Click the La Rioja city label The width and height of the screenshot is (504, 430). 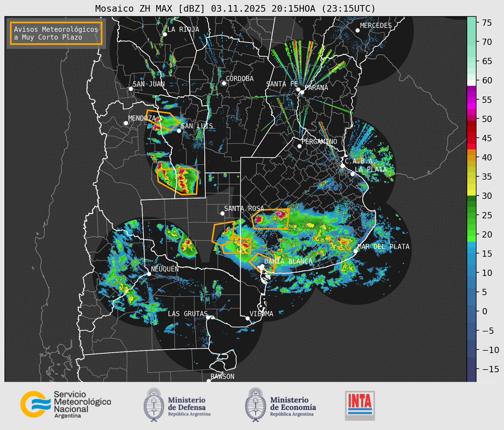pos(183,29)
